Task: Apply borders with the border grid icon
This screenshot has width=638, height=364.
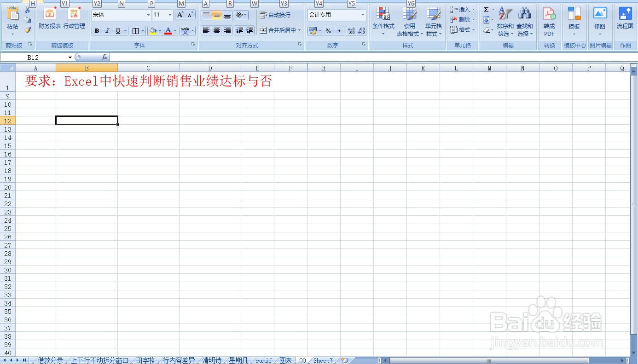Action: pyautogui.click(x=135, y=31)
